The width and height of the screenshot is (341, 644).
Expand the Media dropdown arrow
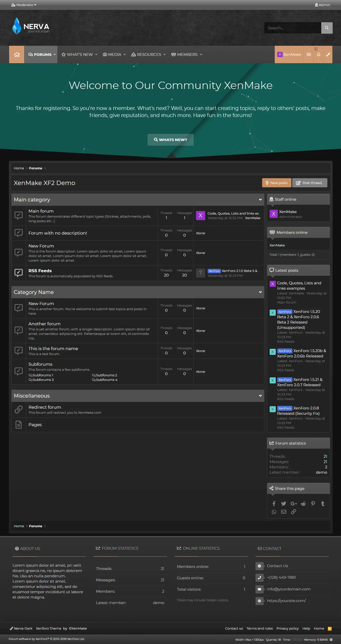(124, 54)
